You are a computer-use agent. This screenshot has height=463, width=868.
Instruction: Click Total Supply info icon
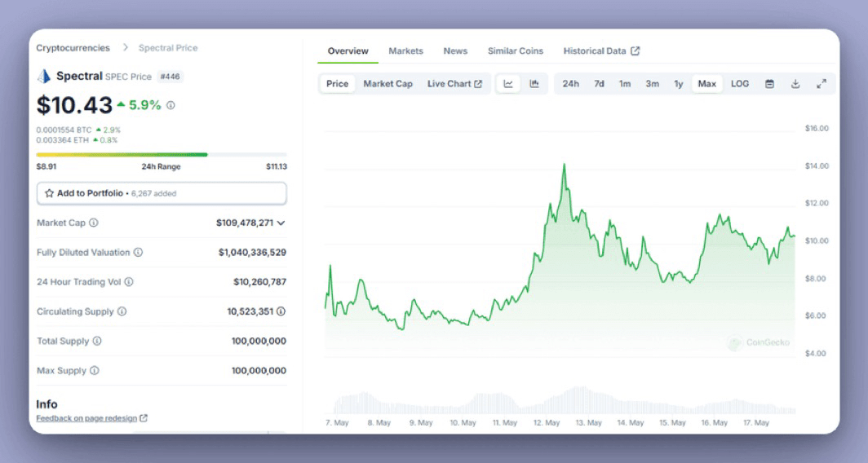coord(97,341)
